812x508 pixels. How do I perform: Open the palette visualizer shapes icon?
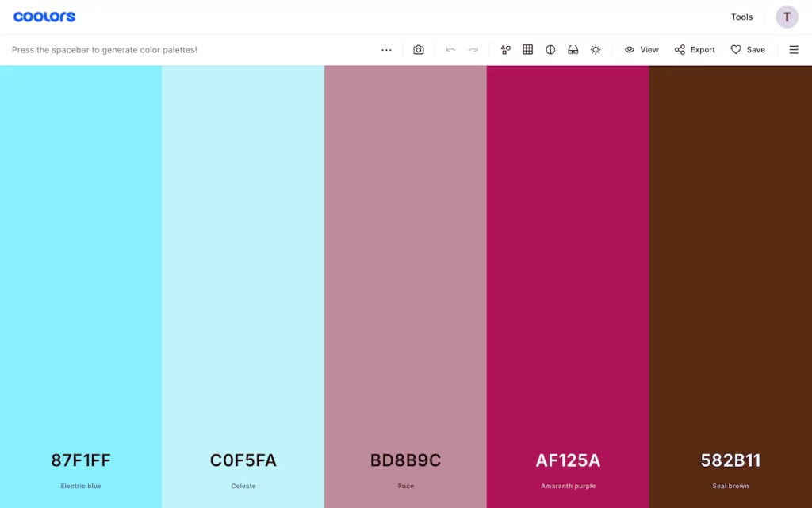[505, 50]
